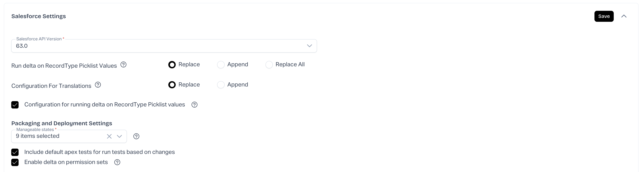This screenshot has width=644, height=172.
Task: Uncheck Configuration for running delta on RecordType
Action: (15, 105)
